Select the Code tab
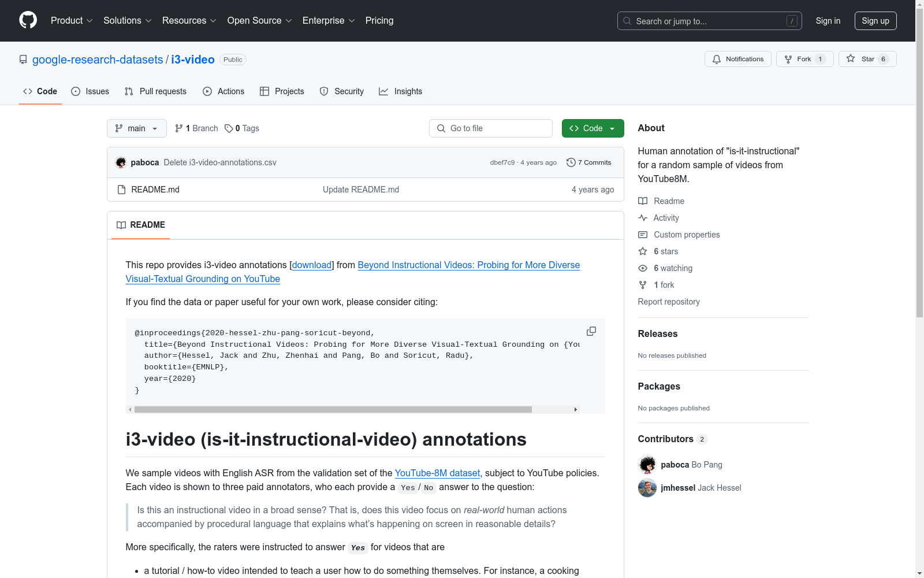The width and height of the screenshot is (924, 578). (40, 91)
